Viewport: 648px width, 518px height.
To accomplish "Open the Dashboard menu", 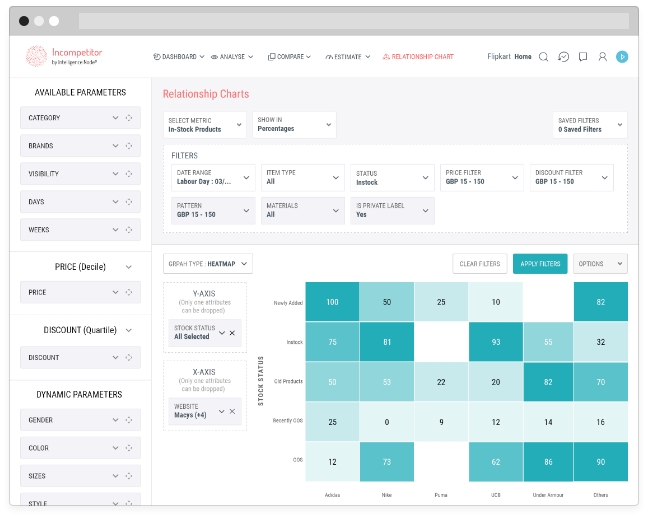I will [x=179, y=57].
